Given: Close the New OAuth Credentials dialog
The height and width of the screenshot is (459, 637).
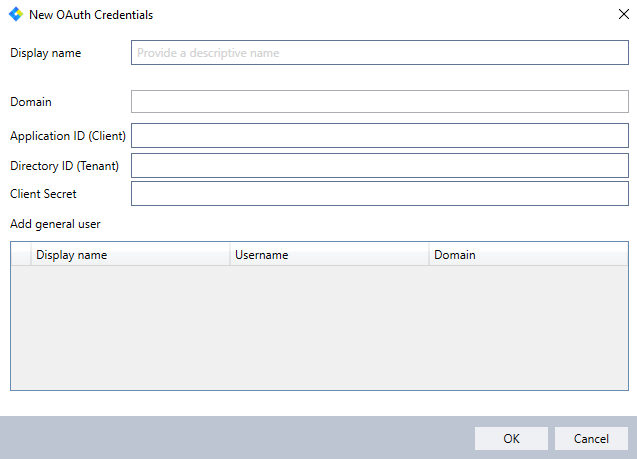Looking at the screenshot, I should [624, 14].
